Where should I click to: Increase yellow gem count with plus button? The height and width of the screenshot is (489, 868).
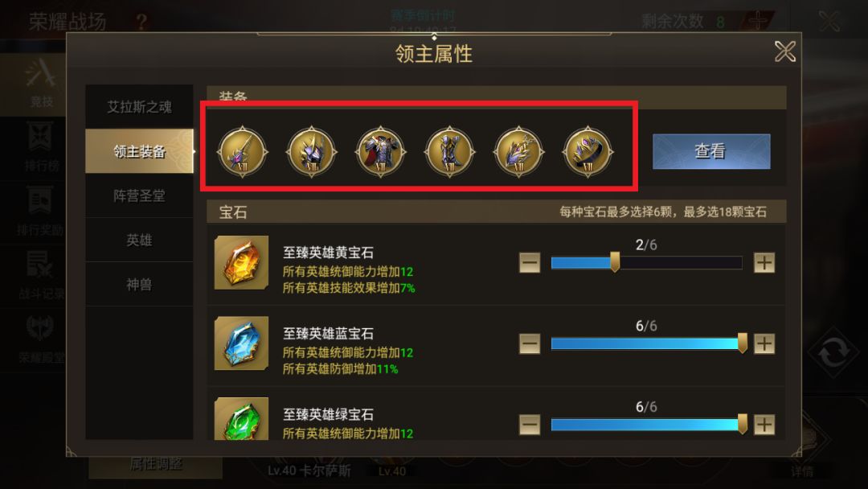coord(764,262)
